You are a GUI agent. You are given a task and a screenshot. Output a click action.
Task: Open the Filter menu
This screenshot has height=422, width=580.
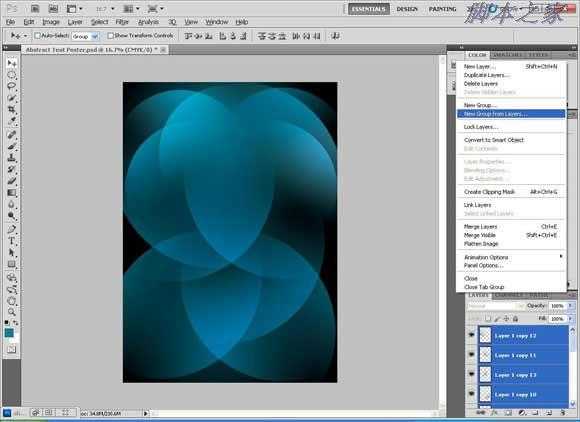[x=122, y=22]
